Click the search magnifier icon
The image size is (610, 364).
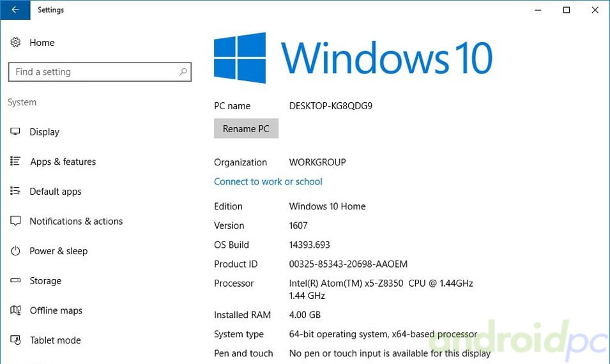pos(183,72)
